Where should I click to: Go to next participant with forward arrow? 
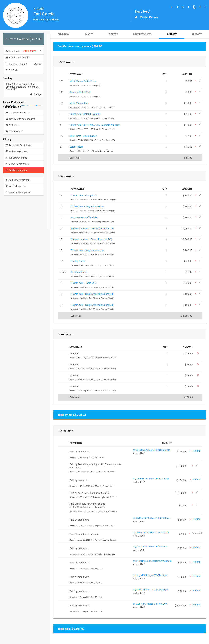177,7
